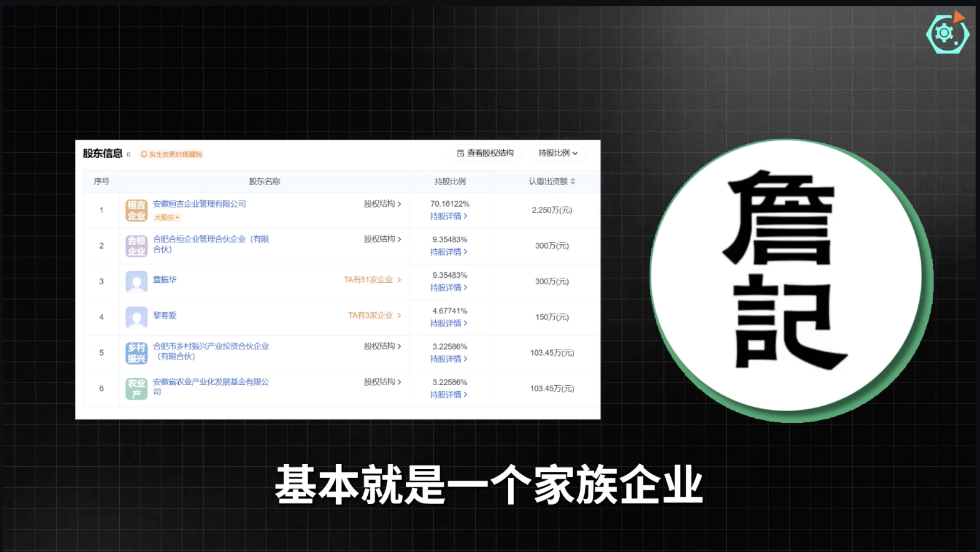Click the 桓吉企业 logo icon in row 1

click(137, 211)
